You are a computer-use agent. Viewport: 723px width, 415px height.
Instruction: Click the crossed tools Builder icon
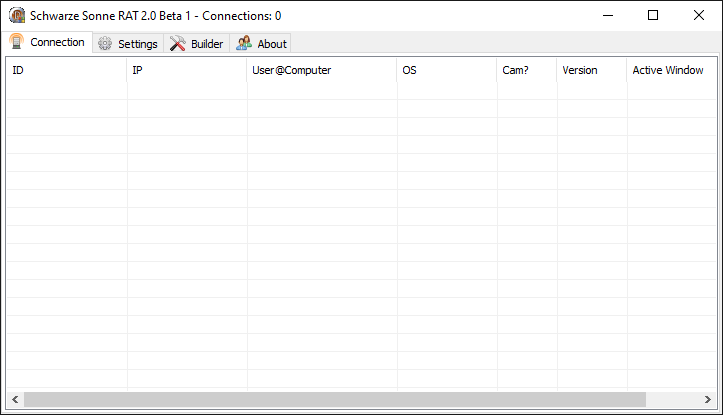click(x=178, y=44)
